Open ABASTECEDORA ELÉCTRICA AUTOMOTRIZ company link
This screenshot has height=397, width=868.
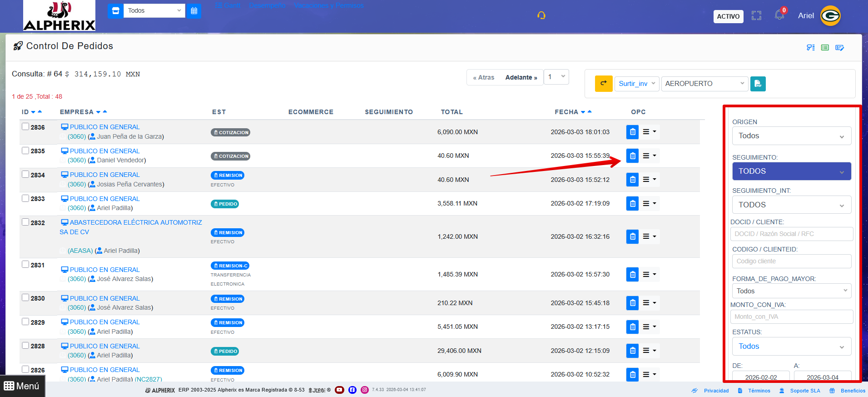coord(135,222)
